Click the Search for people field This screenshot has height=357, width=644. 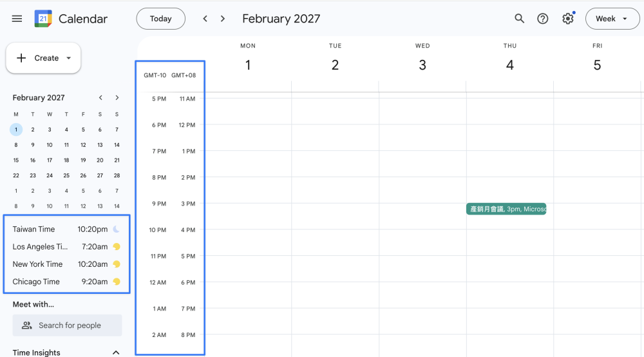click(x=68, y=325)
